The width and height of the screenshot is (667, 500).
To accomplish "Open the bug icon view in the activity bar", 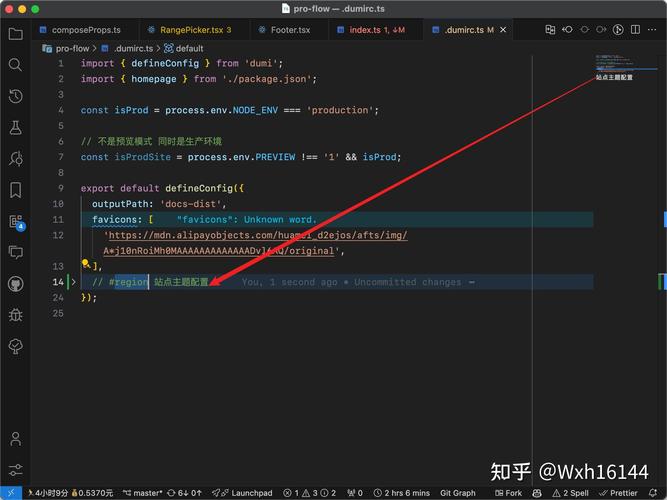I will 15,315.
